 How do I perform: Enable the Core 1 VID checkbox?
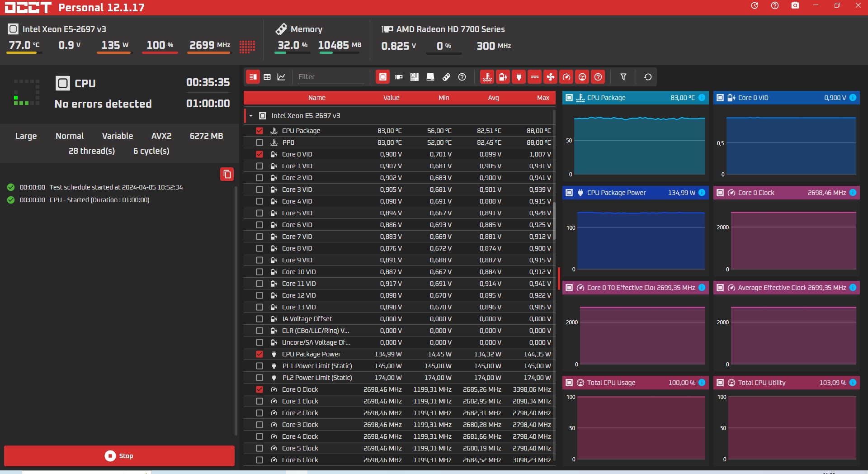coord(259,166)
